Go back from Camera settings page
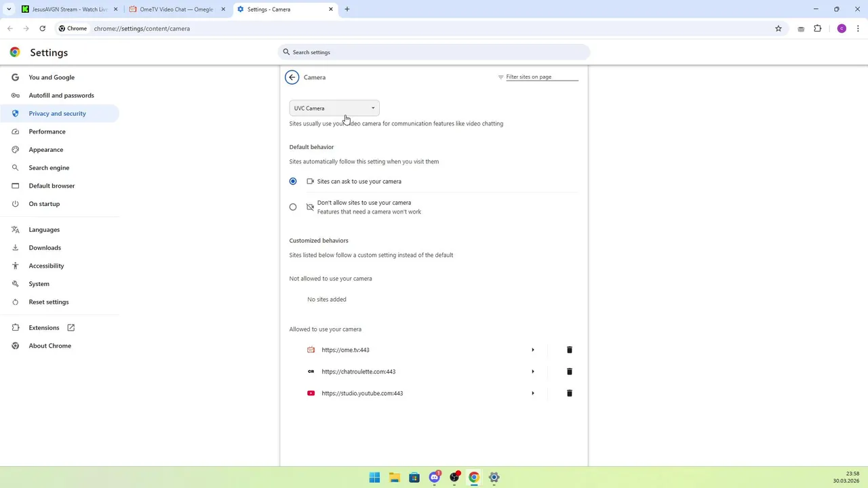The height and width of the screenshot is (488, 868). [x=292, y=77]
